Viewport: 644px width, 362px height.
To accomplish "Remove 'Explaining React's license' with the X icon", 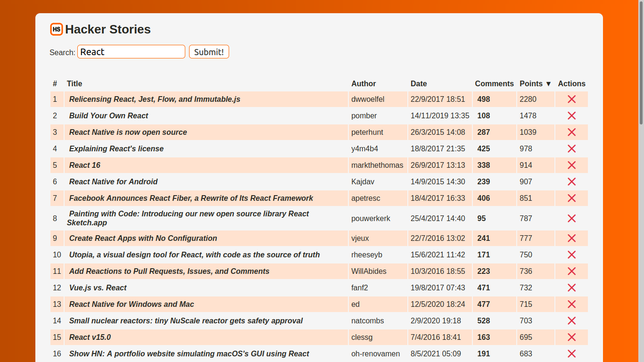I will click(571, 148).
